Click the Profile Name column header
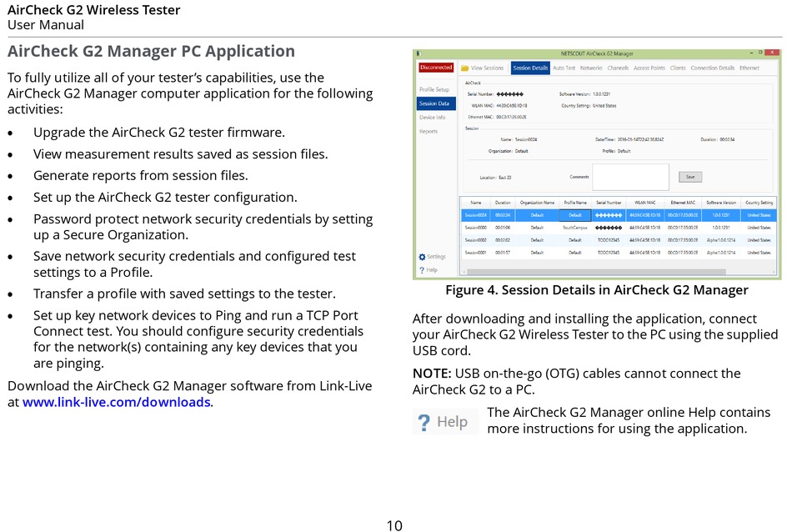This screenshot has width=792, height=532. click(575, 203)
